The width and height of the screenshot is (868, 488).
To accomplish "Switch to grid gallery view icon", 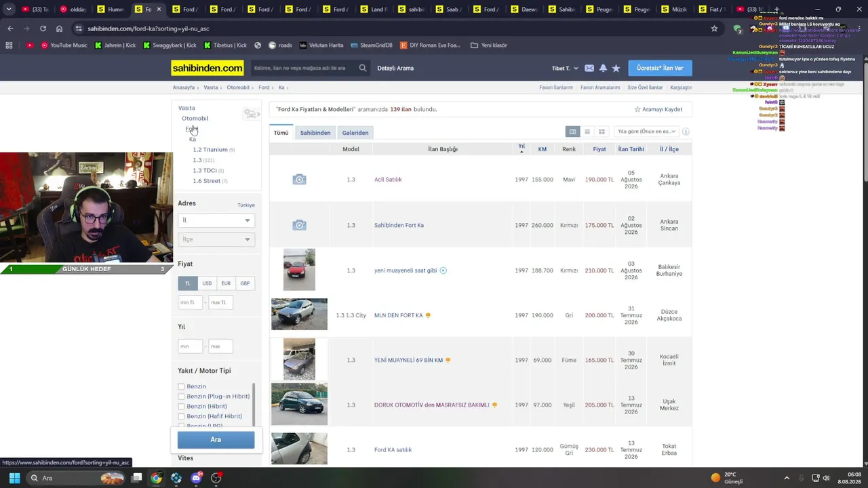I will click(x=601, y=131).
